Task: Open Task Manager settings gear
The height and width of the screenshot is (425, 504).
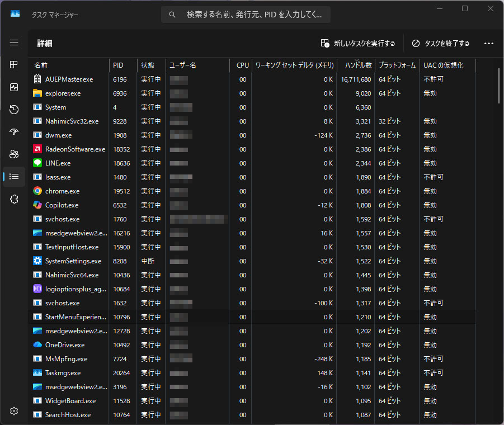Action: (14, 411)
